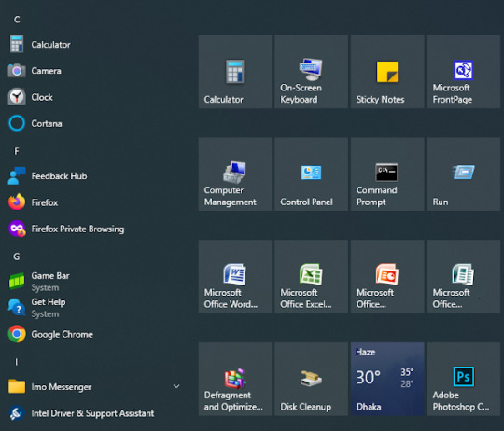This screenshot has width=504, height=431.
Task: Open Calculator from the app list
Action: pyautogui.click(x=93, y=45)
